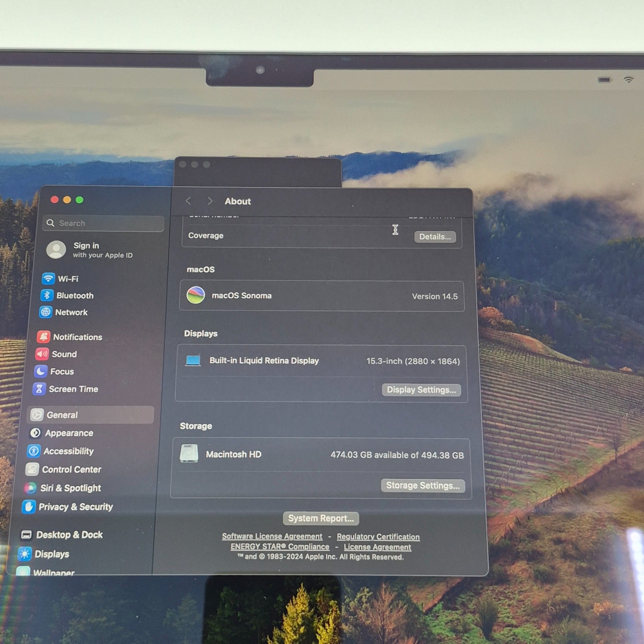
Task: Go back with the left chevron
Action: pyautogui.click(x=188, y=201)
